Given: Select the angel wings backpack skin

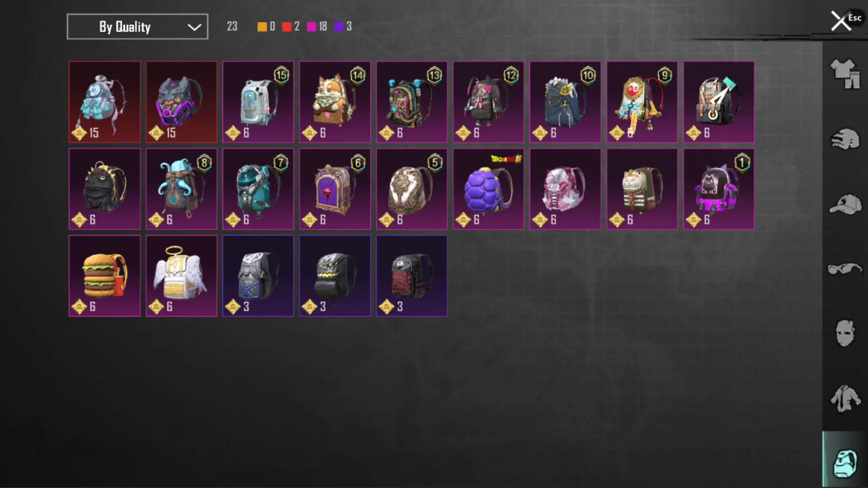Looking at the screenshot, I should pyautogui.click(x=181, y=276).
